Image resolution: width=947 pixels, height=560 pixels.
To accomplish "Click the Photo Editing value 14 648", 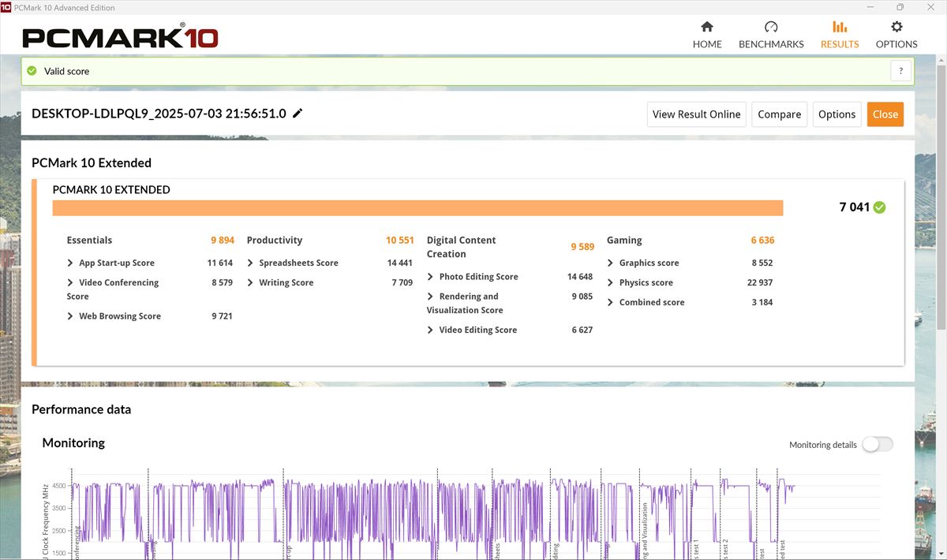I will (580, 277).
